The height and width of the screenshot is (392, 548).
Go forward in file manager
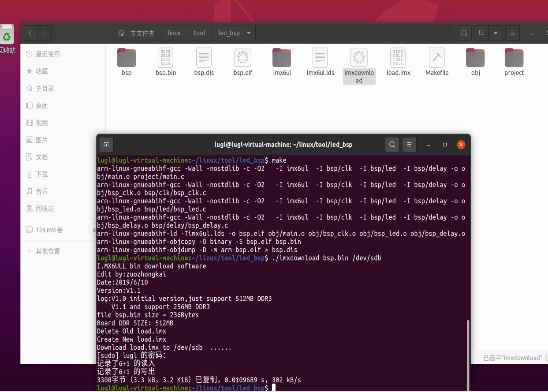(x=45, y=33)
